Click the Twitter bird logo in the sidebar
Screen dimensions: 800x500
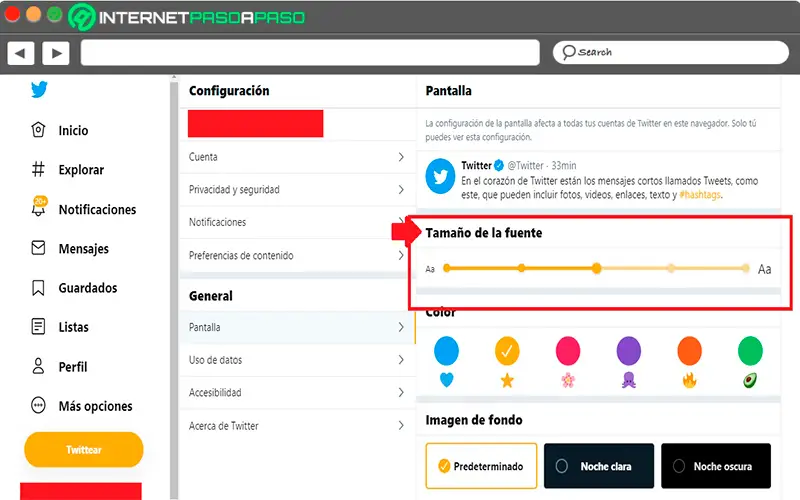39,89
